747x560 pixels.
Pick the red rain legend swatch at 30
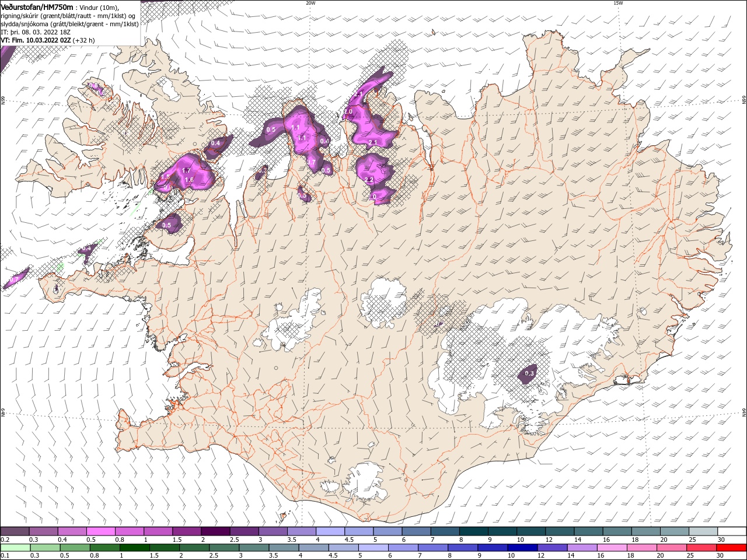tap(731, 548)
